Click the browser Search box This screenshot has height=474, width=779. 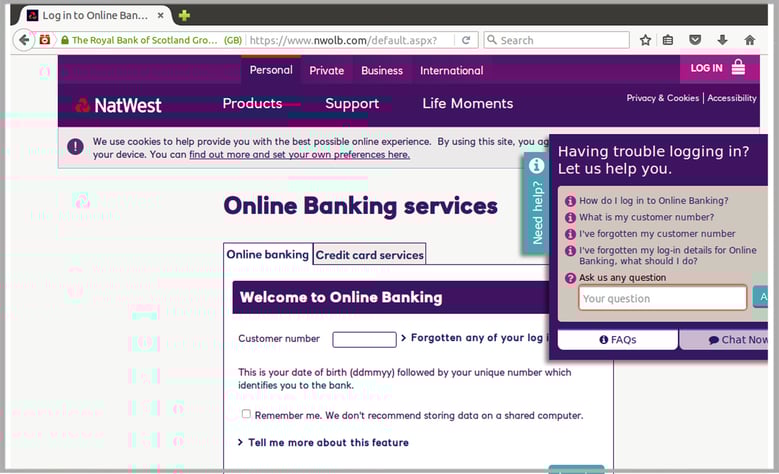click(556, 40)
